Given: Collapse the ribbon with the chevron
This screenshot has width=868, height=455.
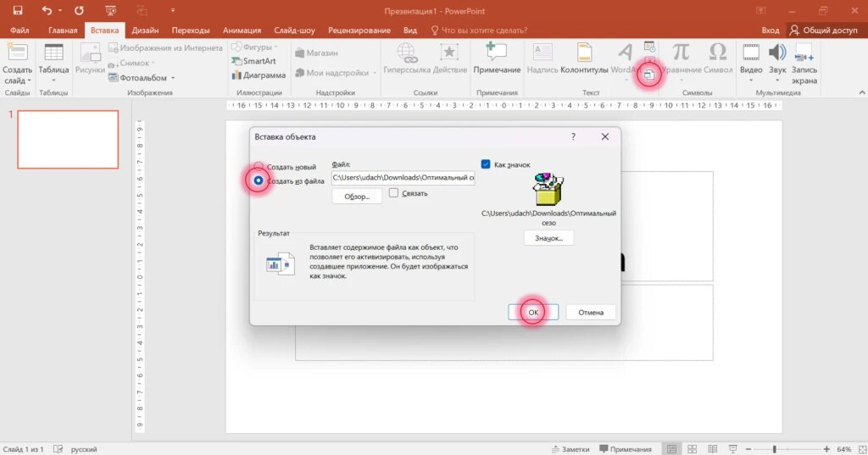Looking at the screenshot, I should [862, 92].
